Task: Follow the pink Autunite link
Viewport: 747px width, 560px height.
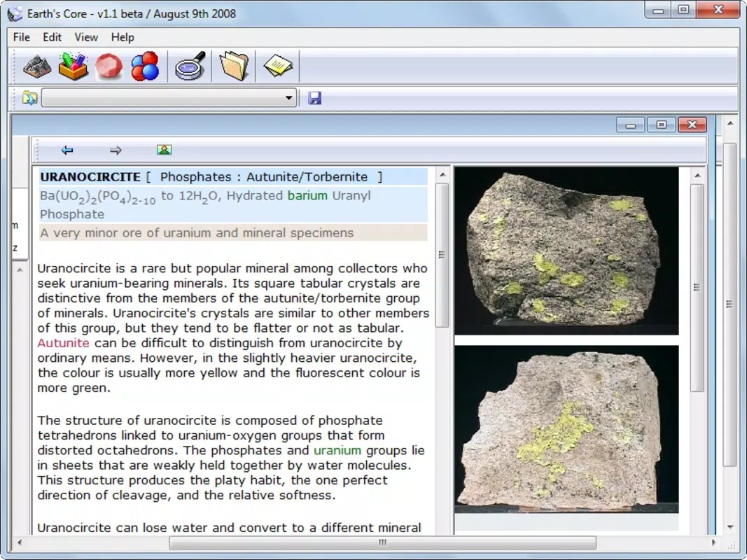Action: [64, 343]
